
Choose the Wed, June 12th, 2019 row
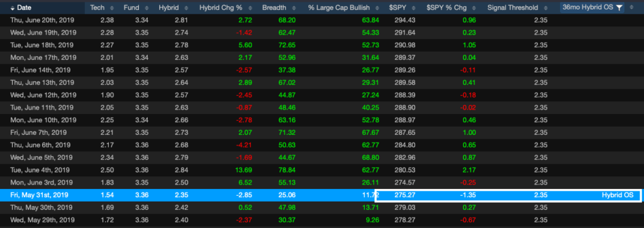pyautogui.click(x=322, y=94)
